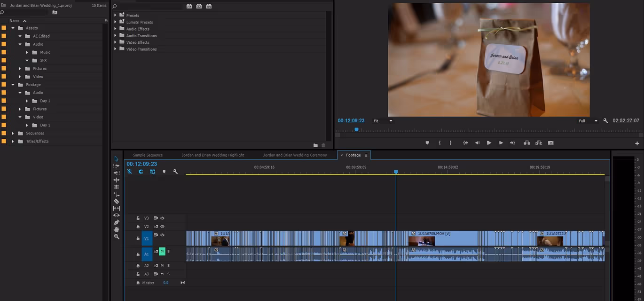This screenshot has height=301, width=644.
Task: Open the Fit zoom level dropdown
Action: (383, 121)
